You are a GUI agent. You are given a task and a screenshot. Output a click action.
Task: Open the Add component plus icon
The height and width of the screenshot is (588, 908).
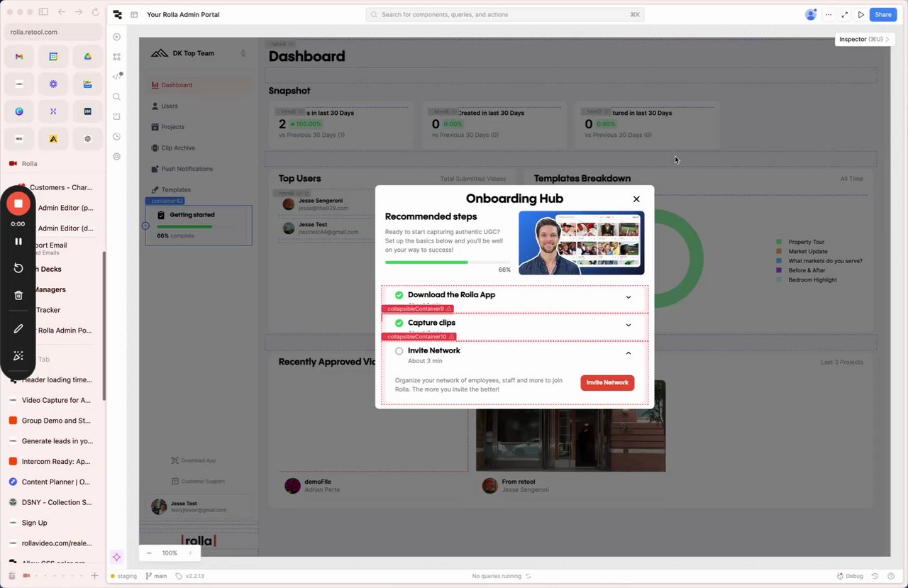[117, 37]
